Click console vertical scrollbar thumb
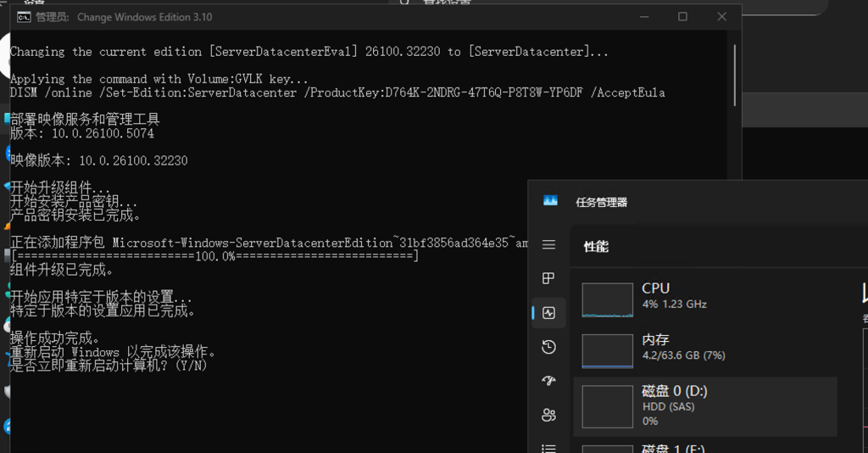Viewport: 868px width, 453px height. click(735, 75)
